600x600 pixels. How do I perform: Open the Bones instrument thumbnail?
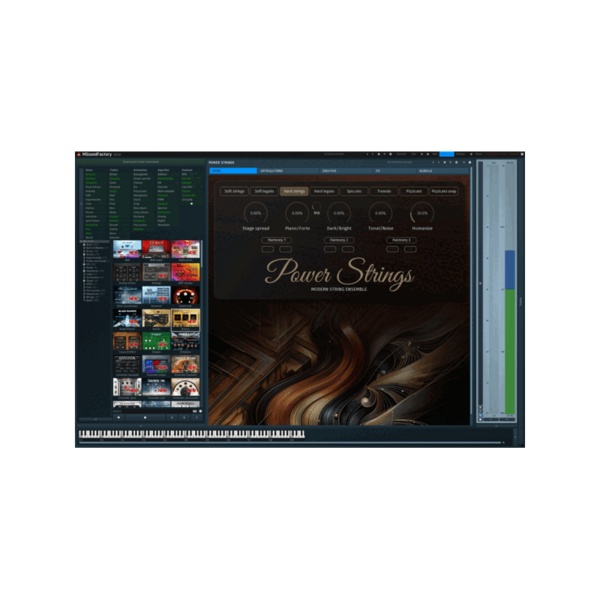coord(156,318)
